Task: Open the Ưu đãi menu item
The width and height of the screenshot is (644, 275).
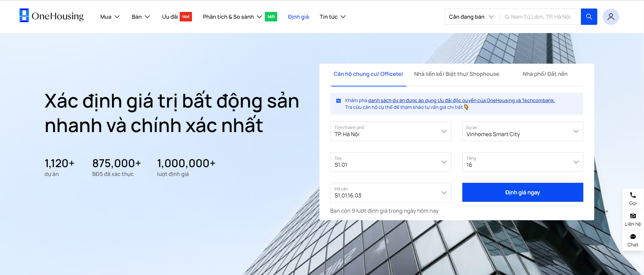Action: (x=170, y=17)
